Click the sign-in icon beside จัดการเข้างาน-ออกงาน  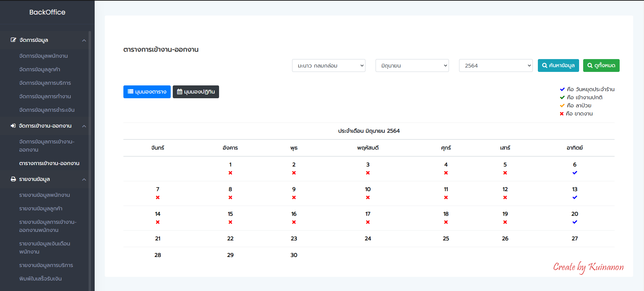[13, 126]
